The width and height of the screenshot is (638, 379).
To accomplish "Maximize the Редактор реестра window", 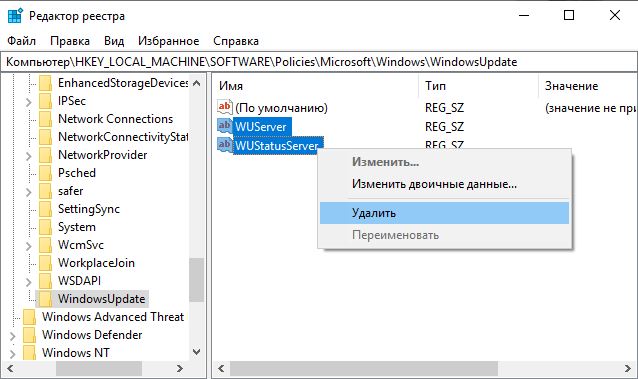I will click(569, 15).
